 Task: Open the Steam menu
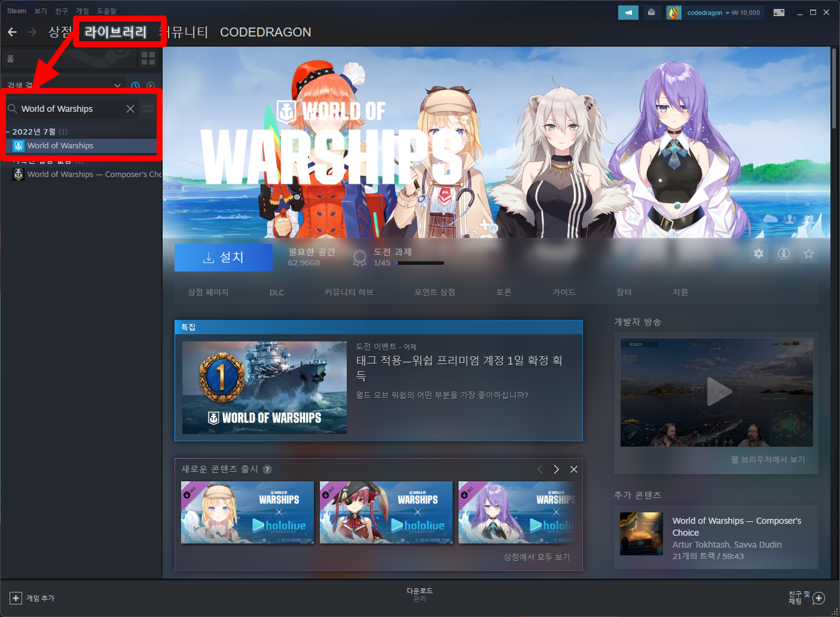[17, 11]
